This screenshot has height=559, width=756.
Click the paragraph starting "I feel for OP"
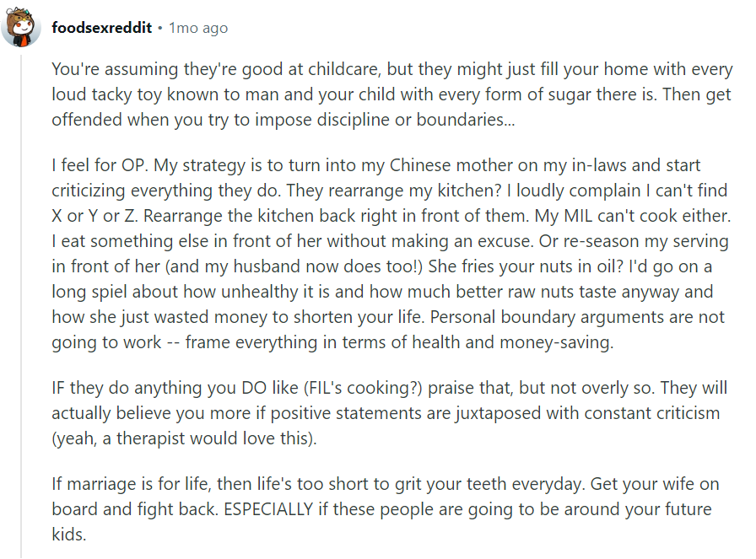391,254
